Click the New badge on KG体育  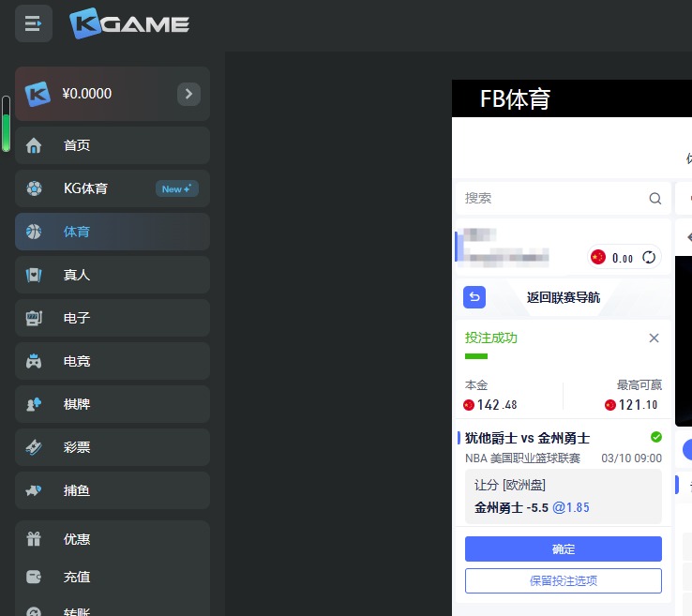(177, 188)
